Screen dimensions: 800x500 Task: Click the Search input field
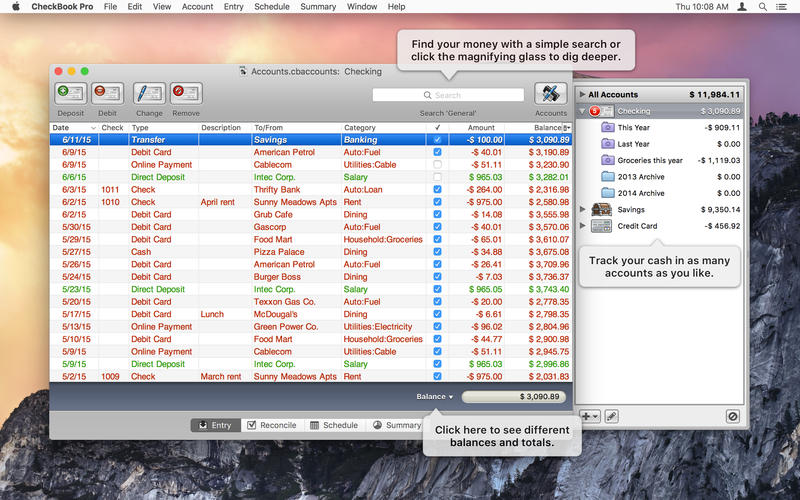[x=448, y=95]
